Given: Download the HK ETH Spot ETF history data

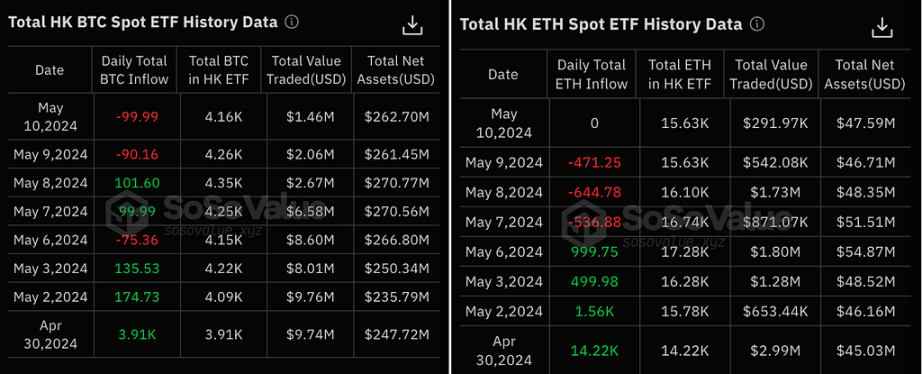Looking at the screenshot, I should tap(880, 27).
